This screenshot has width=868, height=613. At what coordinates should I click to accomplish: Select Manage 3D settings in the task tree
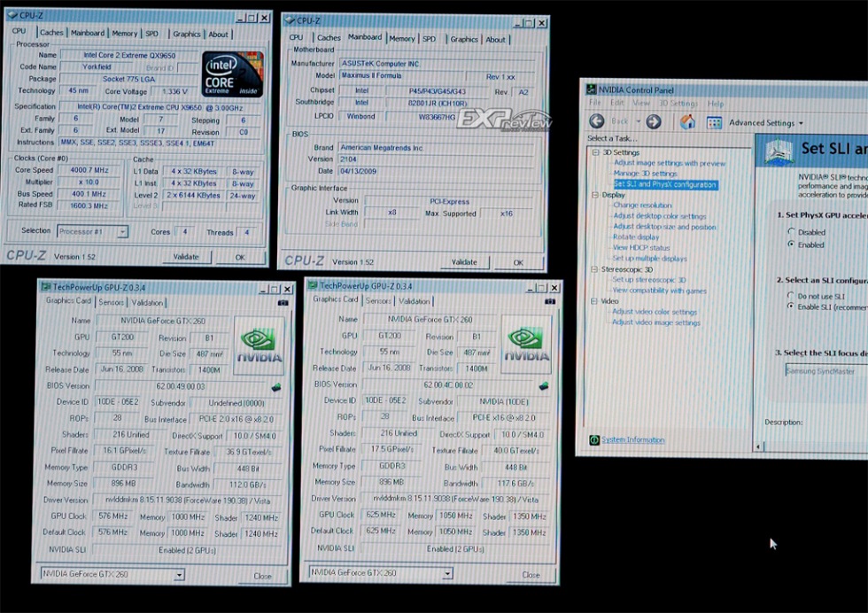(x=645, y=174)
